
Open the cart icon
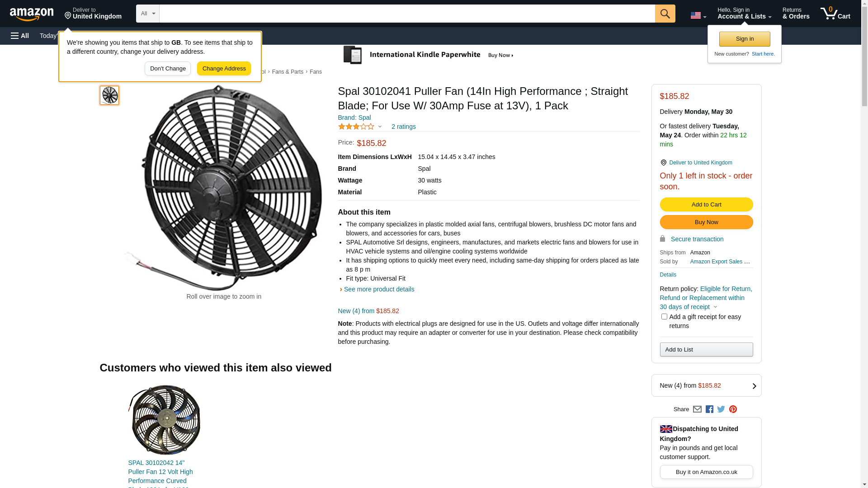[835, 14]
